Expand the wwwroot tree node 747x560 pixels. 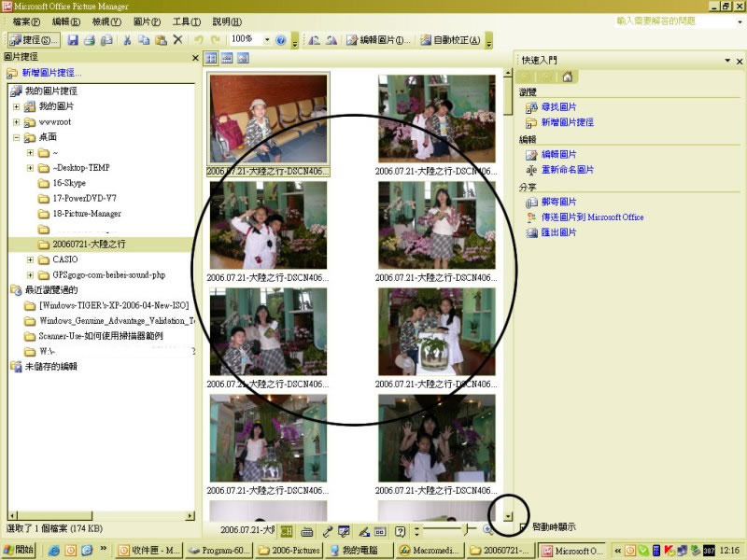16,122
